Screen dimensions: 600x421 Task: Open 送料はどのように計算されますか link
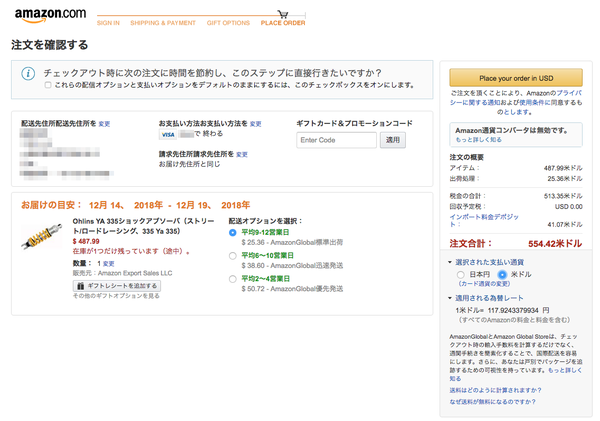coord(495,390)
